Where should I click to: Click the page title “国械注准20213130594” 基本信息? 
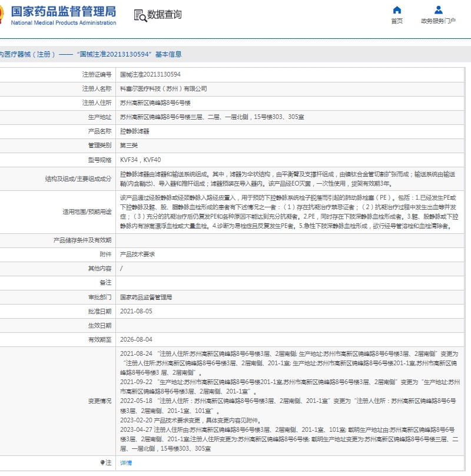(129, 54)
